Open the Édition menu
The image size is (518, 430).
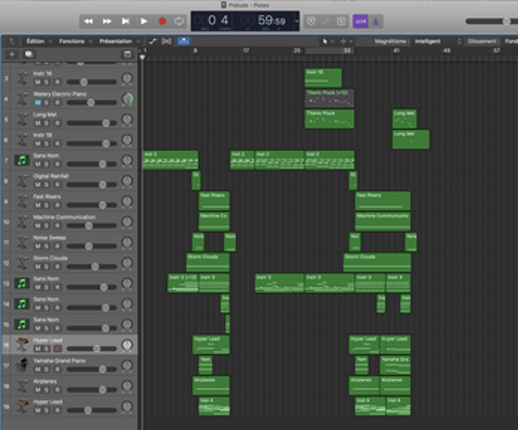[x=36, y=41]
